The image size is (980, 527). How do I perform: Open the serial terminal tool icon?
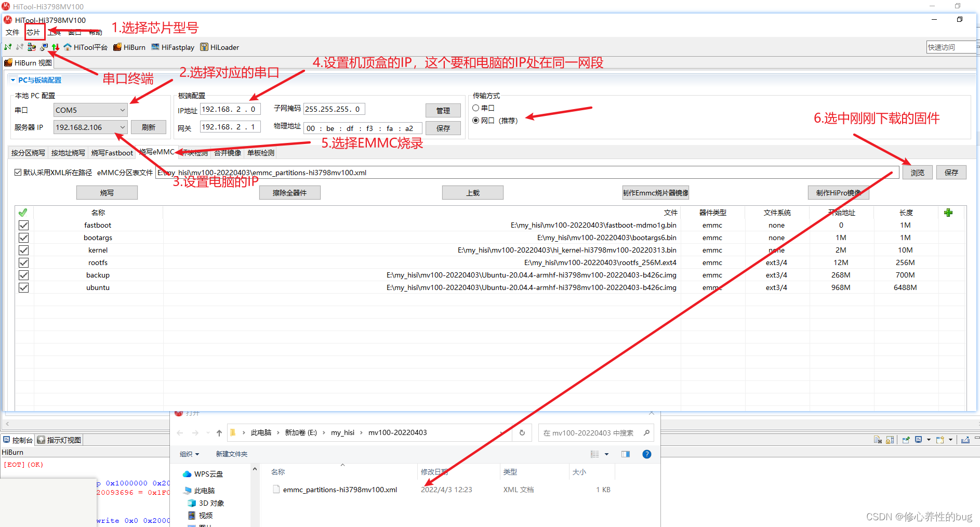(44, 47)
